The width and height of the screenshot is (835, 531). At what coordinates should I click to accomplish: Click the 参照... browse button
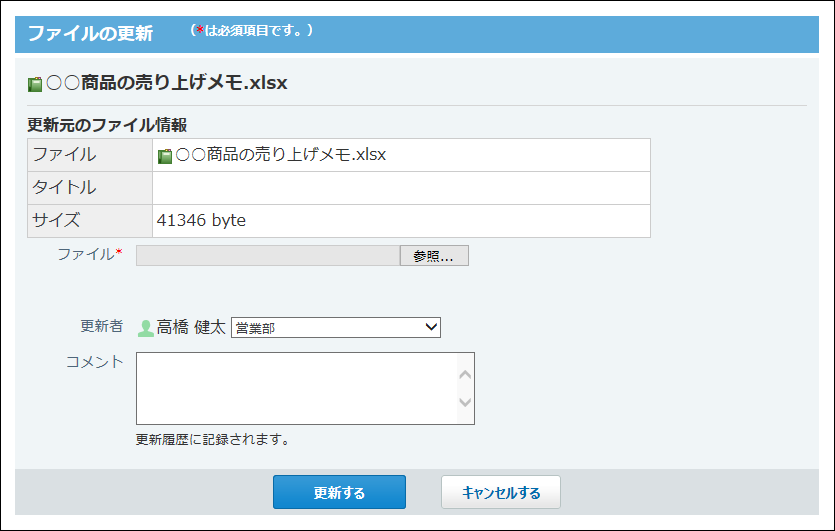click(434, 256)
